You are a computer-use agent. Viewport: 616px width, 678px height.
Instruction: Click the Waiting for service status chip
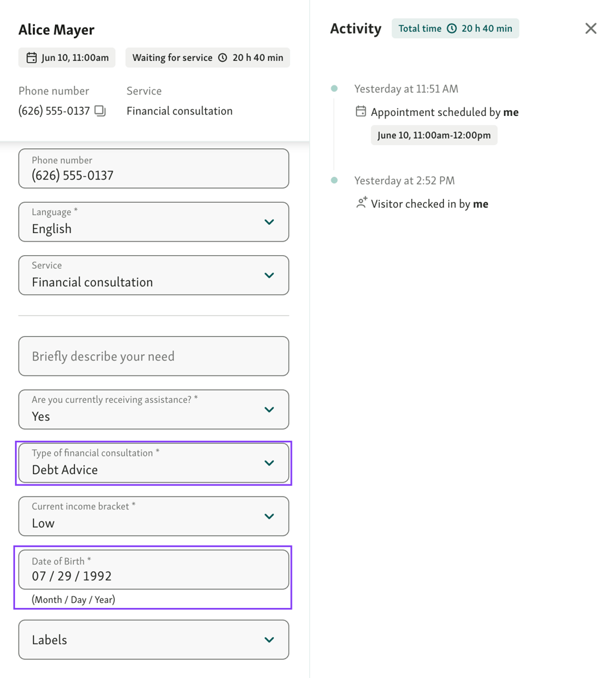click(172, 57)
